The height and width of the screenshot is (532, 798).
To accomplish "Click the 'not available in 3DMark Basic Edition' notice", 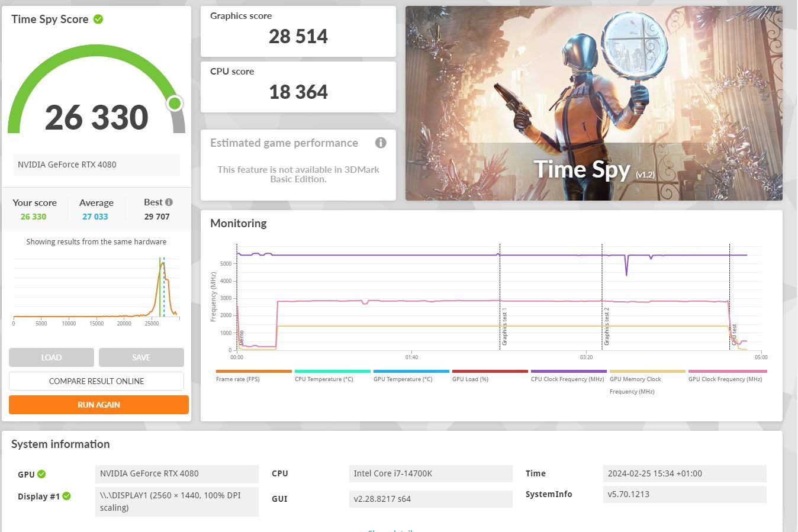I will point(298,174).
